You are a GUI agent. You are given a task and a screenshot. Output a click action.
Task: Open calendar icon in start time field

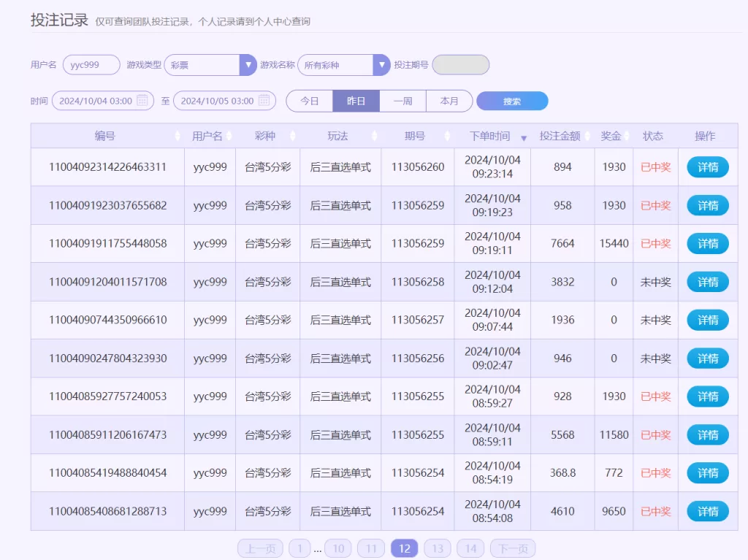coord(142,101)
